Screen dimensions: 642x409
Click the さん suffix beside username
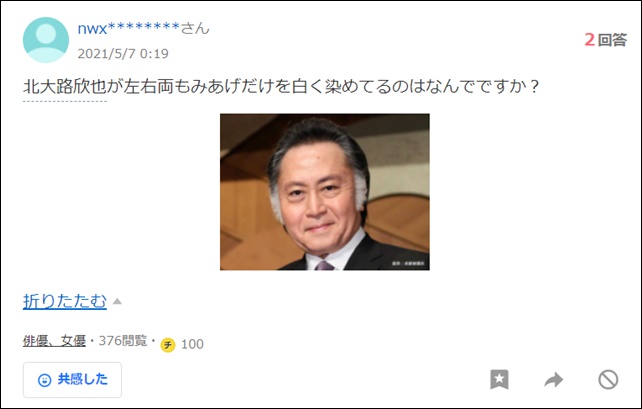click(x=195, y=28)
